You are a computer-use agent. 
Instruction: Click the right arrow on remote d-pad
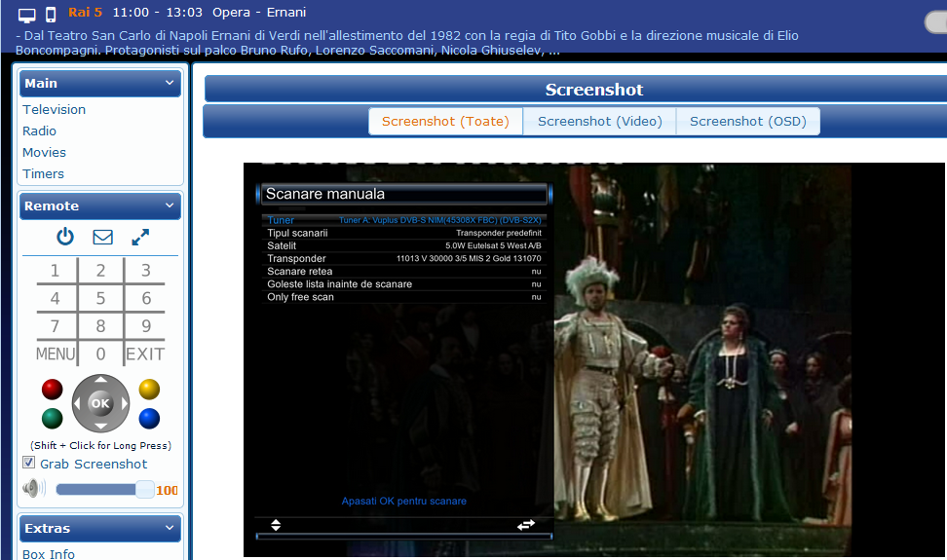(x=125, y=403)
